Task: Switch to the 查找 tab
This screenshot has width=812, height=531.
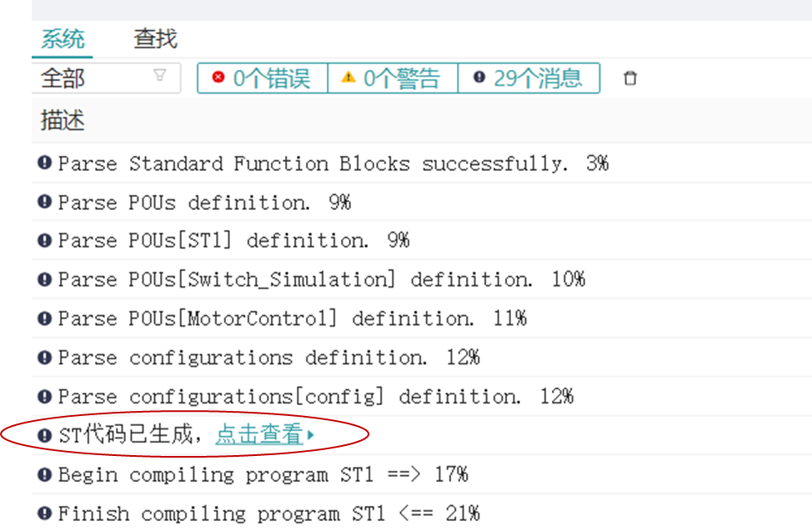Action: pyautogui.click(x=155, y=38)
